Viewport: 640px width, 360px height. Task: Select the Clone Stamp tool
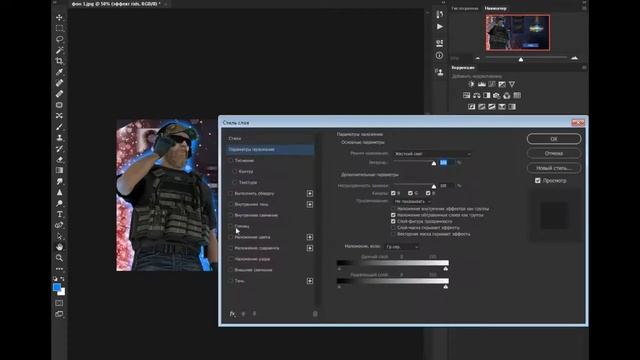coord(60,138)
